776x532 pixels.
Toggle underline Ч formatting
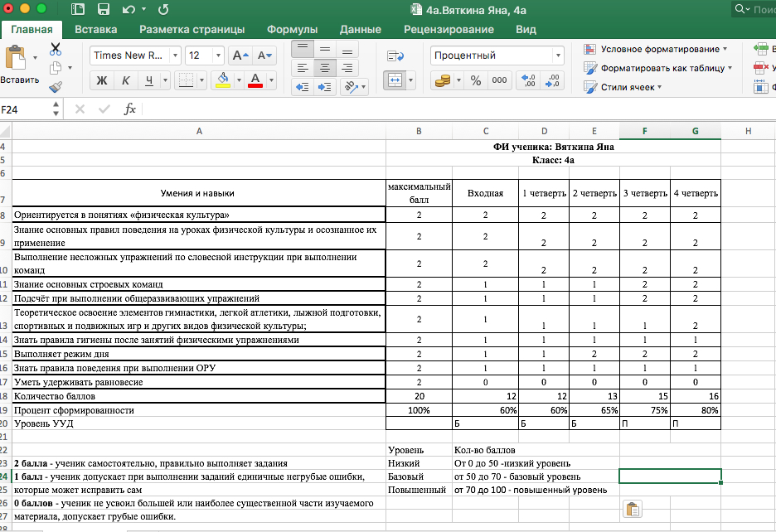[149, 80]
